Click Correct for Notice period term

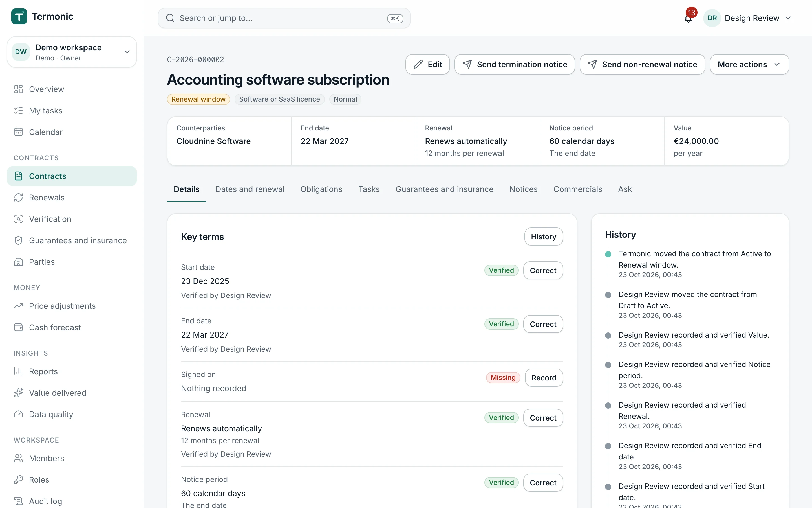coord(543,483)
